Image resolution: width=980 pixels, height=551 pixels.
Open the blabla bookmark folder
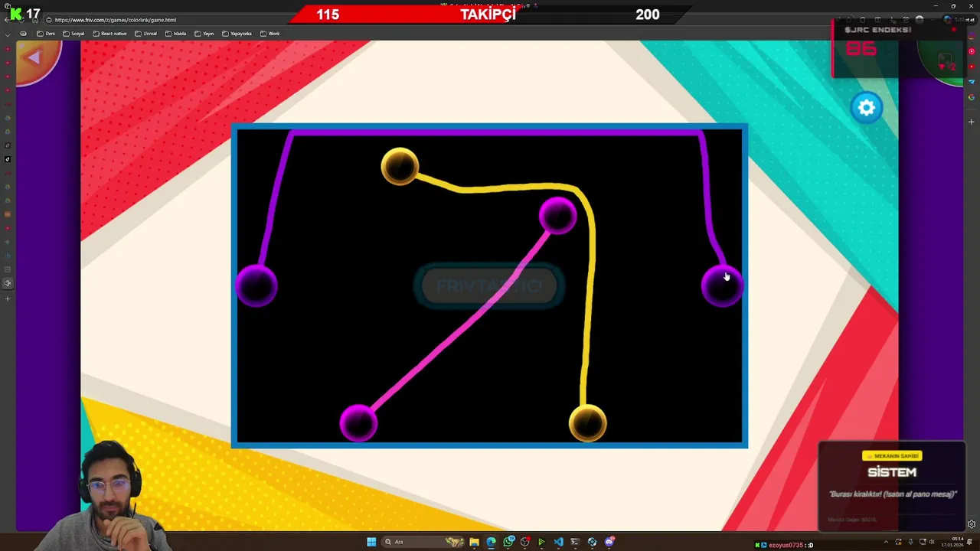click(175, 34)
